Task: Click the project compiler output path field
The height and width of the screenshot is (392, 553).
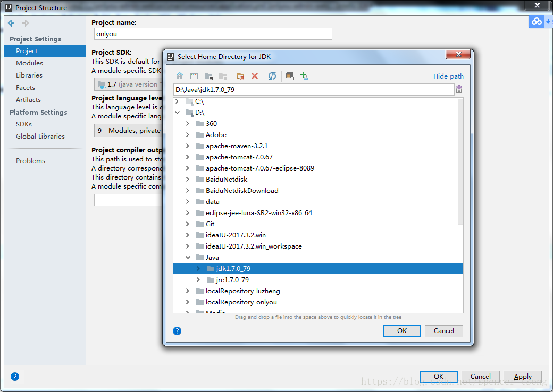Action: pos(128,200)
